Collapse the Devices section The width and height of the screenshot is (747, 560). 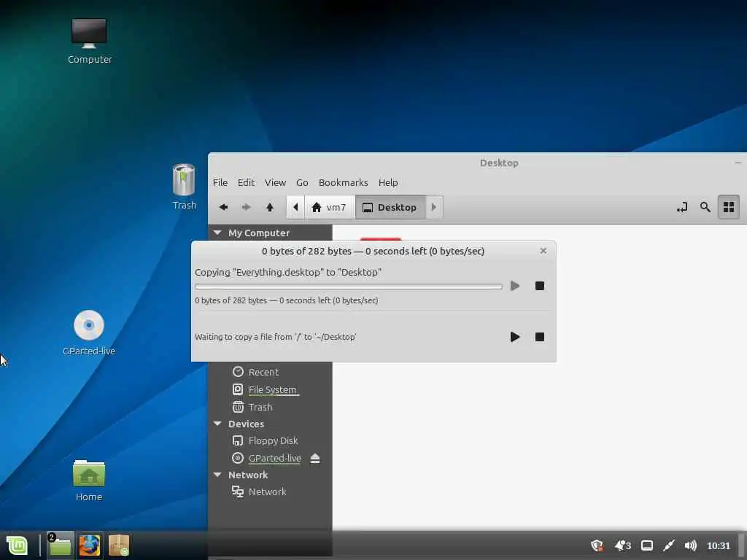(x=217, y=424)
